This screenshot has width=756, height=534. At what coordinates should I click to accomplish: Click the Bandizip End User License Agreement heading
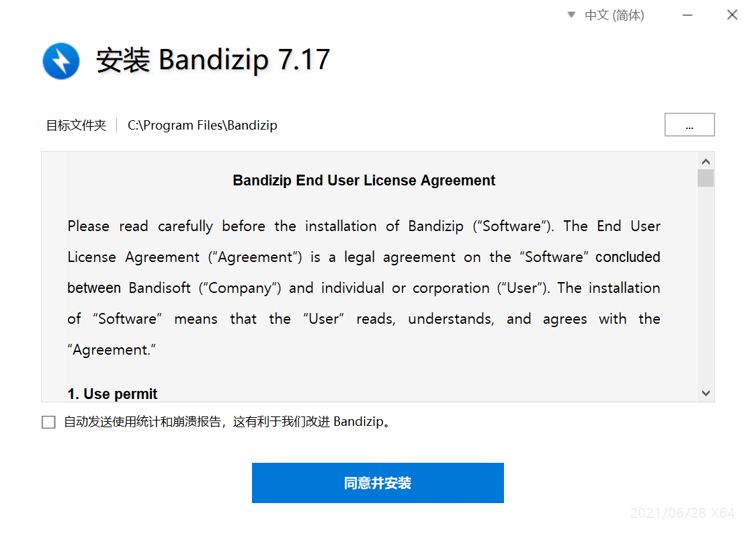pyautogui.click(x=364, y=180)
